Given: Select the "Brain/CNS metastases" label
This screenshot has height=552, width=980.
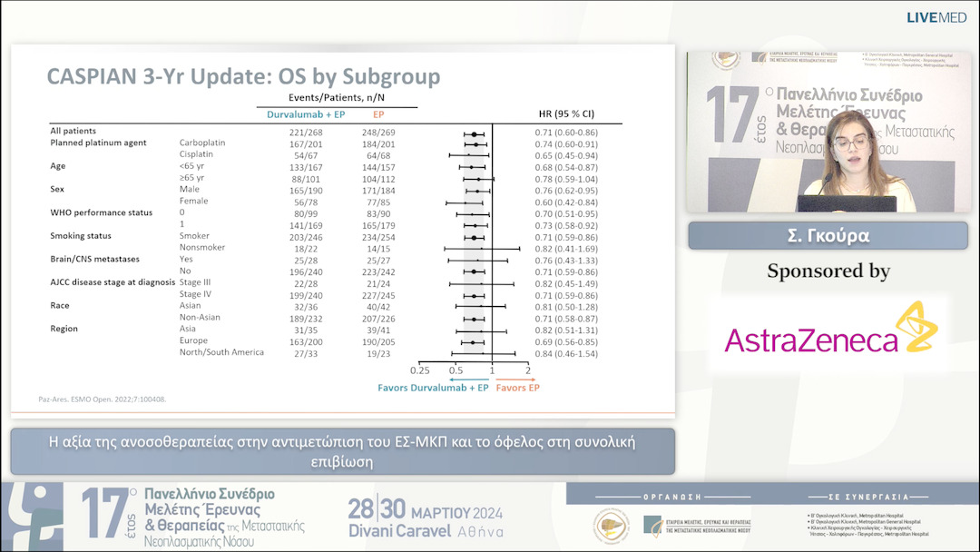Looking at the screenshot, I should point(95,259).
